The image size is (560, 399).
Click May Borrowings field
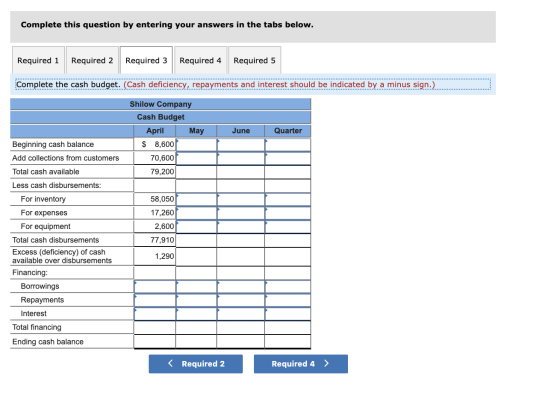click(x=196, y=286)
